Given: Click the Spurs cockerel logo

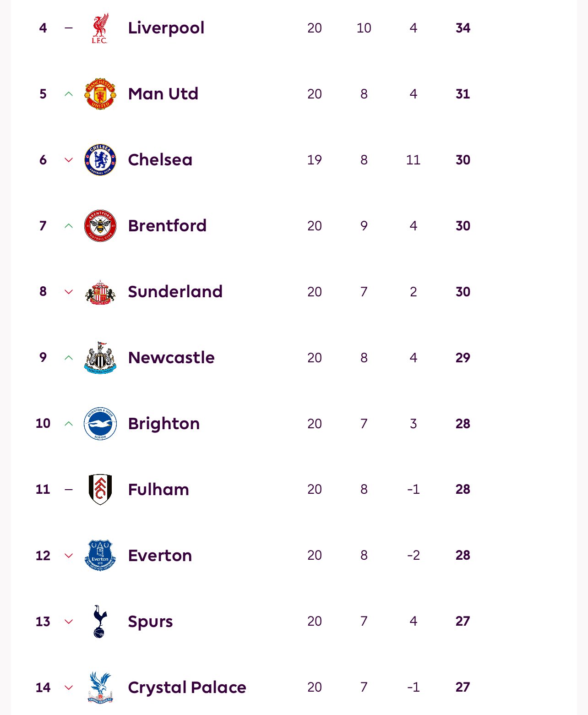Looking at the screenshot, I should 99,622.
